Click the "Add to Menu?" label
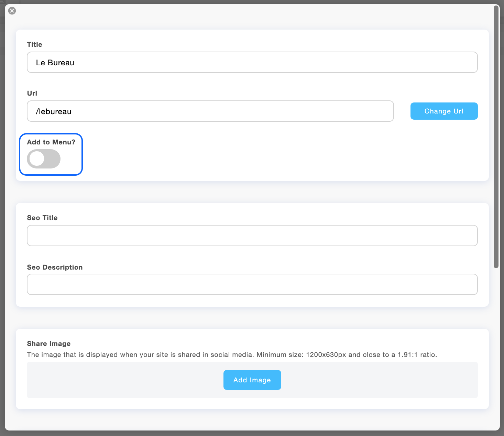Image resolution: width=504 pixels, height=436 pixels. click(51, 142)
